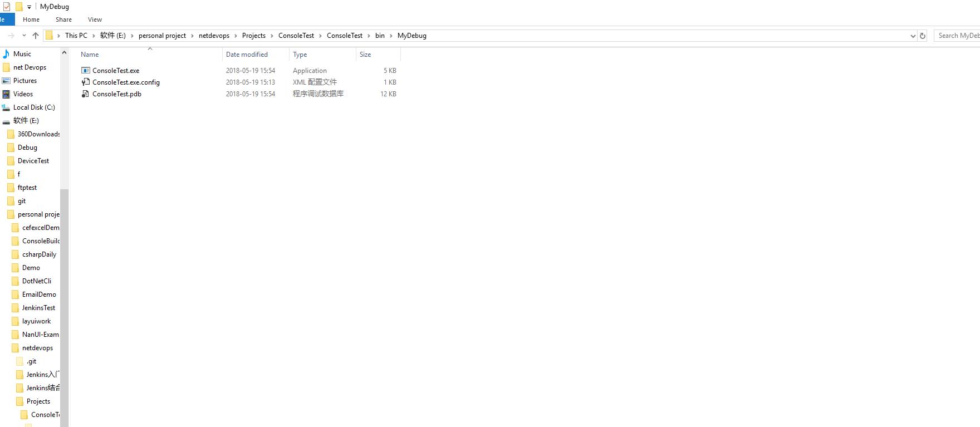
Task: Open the recent locations dropdown arrow
Action: [24, 36]
